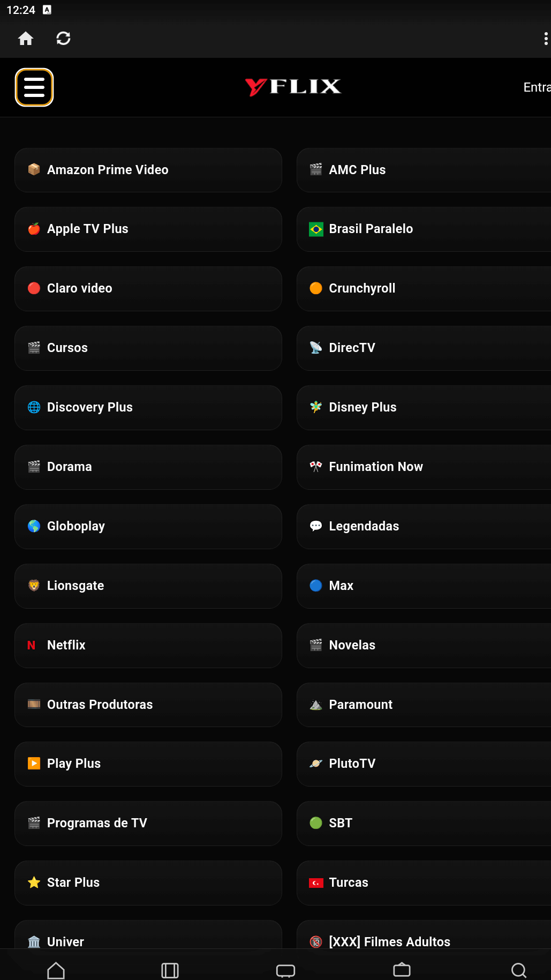The image size is (551, 980).
Task: Browse Amazon Prime Video content
Action: (x=148, y=170)
